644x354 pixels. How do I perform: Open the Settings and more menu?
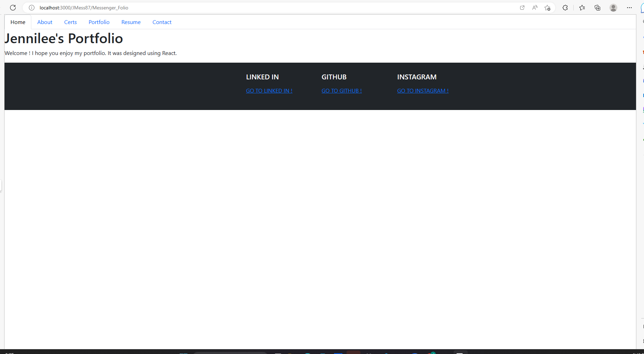(629, 7)
